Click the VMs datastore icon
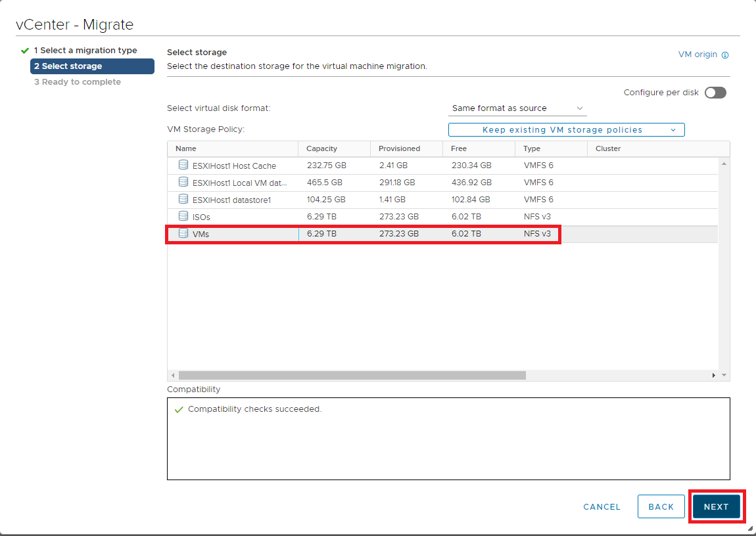 click(183, 233)
